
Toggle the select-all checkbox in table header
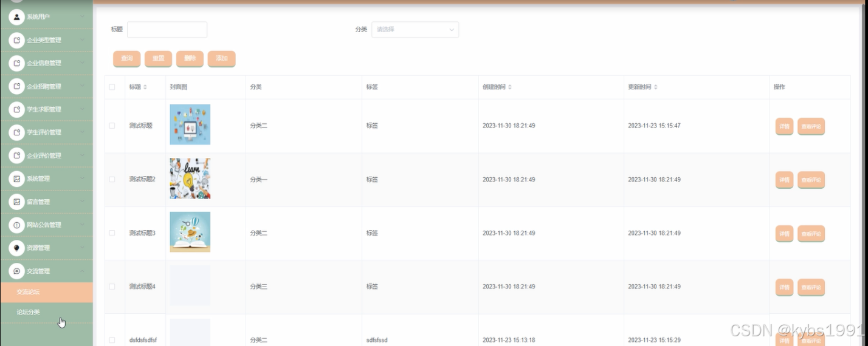pyautogui.click(x=112, y=87)
